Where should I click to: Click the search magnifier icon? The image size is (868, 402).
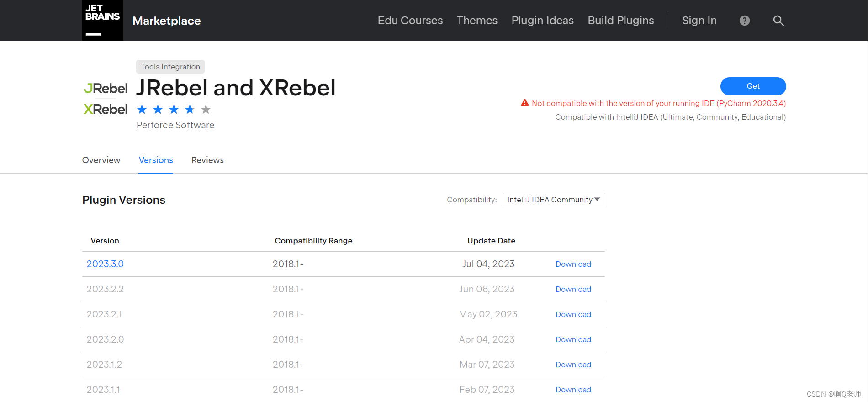coord(778,21)
